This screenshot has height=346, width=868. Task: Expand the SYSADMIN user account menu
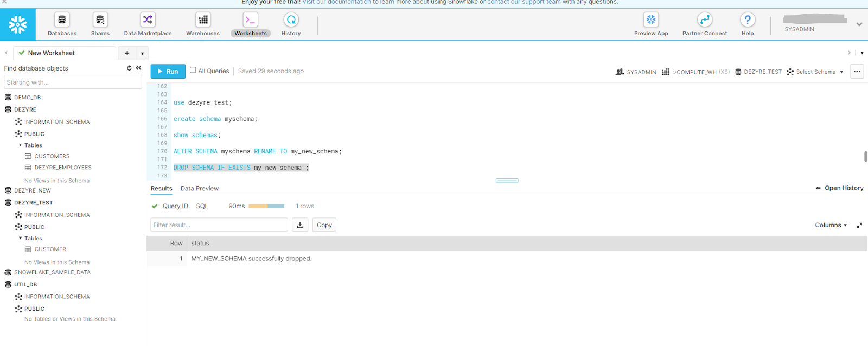coord(859,24)
